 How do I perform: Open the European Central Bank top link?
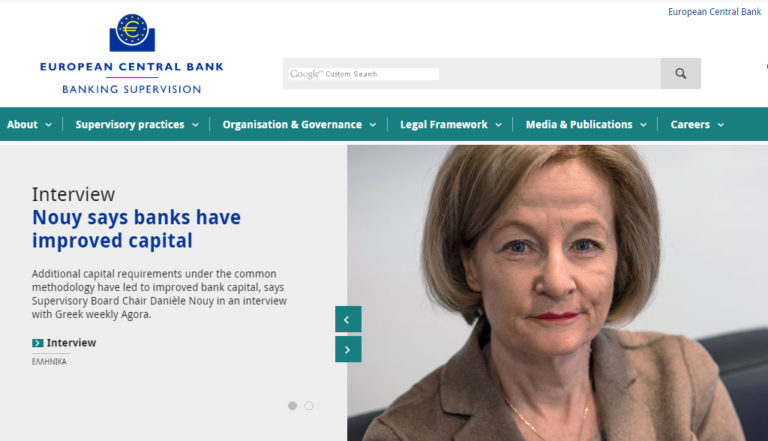coord(715,12)
